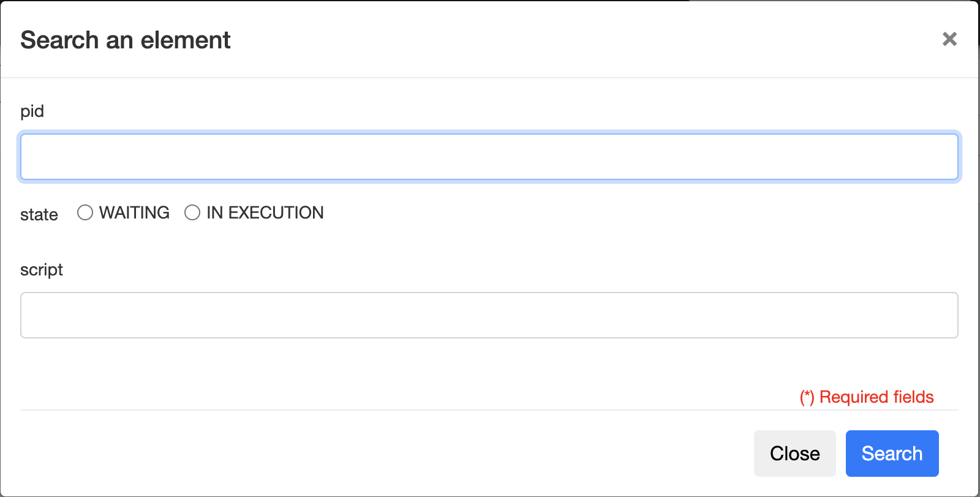Click the 'Search an element' dialog title
980x497 pixels.
point(126,40)
